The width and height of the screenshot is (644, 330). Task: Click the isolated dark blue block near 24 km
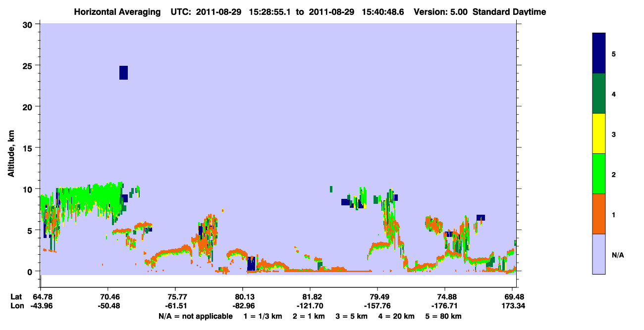[124, 72]
